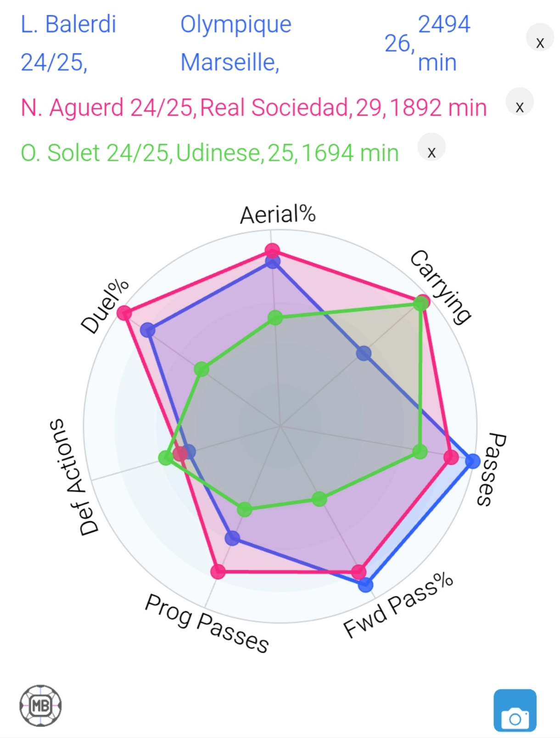560x738 pixels.
Task: Remove O. Solet from comparison
Action: pos(431,153)
